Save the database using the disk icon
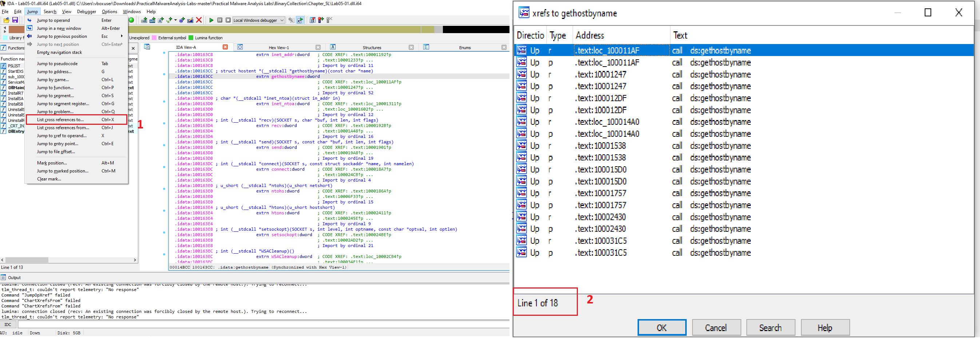Viewport: 980px width, 338px height. (16, 20)
